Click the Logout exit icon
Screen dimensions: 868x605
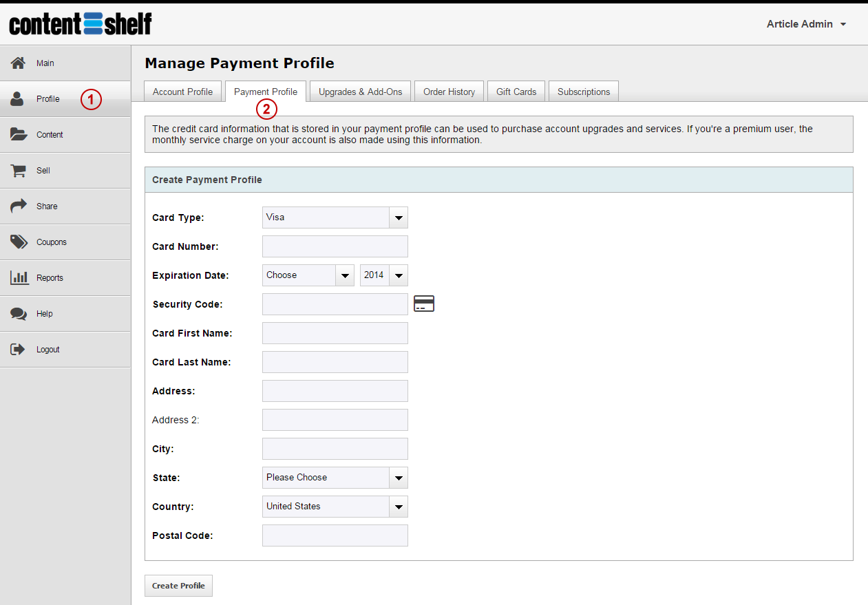coord(18,349)
